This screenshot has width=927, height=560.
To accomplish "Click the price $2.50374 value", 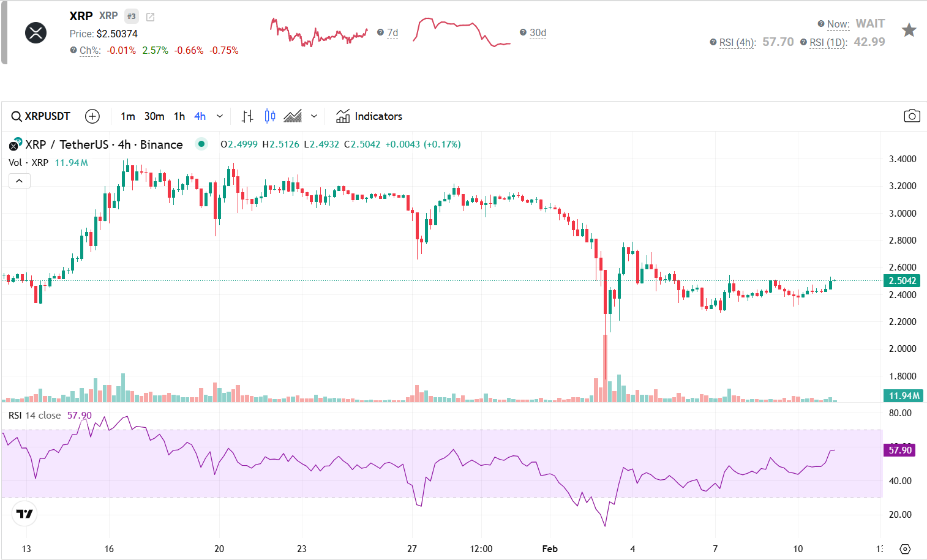I will click(x=117, y=34).
